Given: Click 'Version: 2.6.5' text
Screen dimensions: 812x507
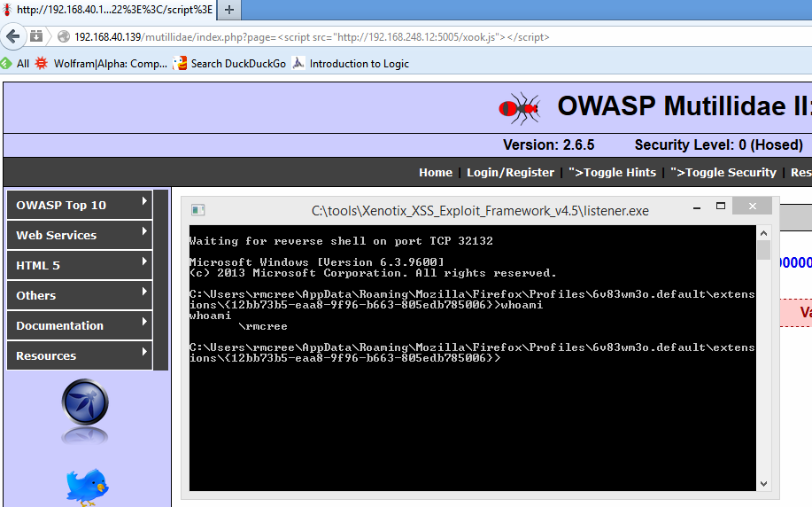Looking at the screenshot, I should (x=548, y=144).
